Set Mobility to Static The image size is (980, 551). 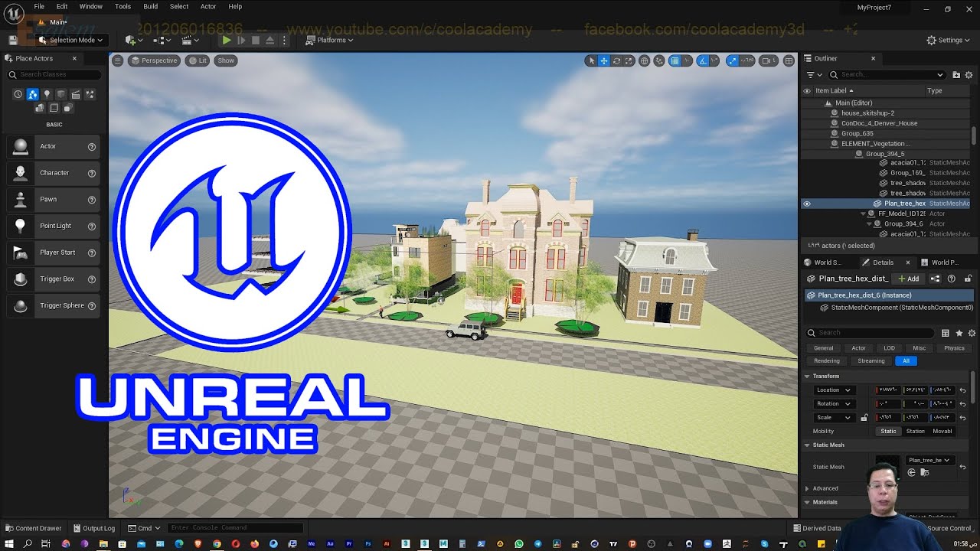[888, 432]
